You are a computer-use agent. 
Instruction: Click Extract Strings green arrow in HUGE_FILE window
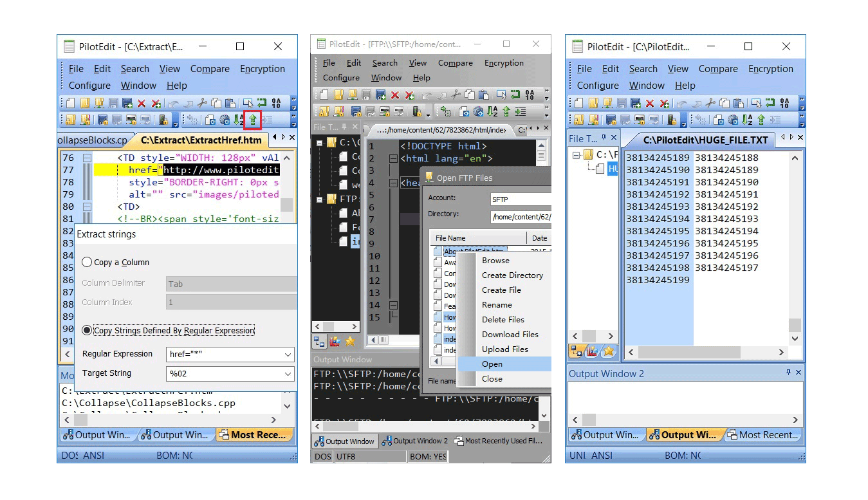(x=761, y=120)
